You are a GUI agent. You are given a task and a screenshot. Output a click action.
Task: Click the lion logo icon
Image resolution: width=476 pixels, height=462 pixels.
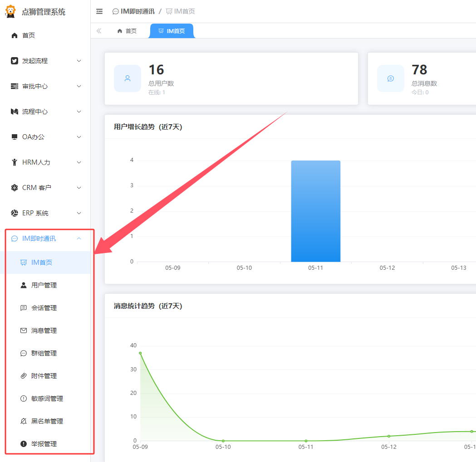10,11
